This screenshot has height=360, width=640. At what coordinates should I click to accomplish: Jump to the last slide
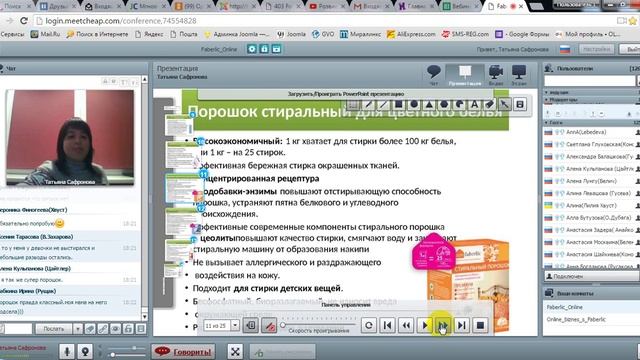point(462,325)
